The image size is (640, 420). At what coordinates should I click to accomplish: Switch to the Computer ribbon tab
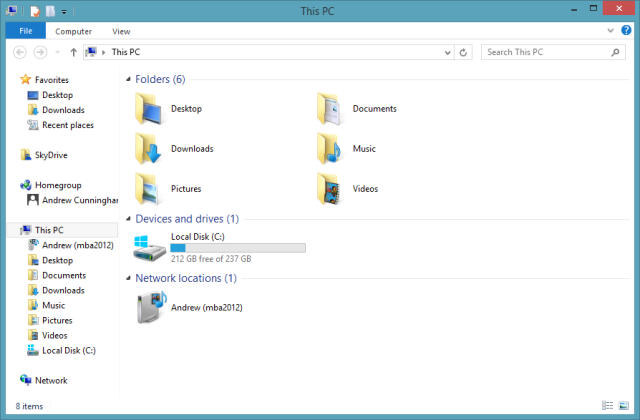[73, 31]
